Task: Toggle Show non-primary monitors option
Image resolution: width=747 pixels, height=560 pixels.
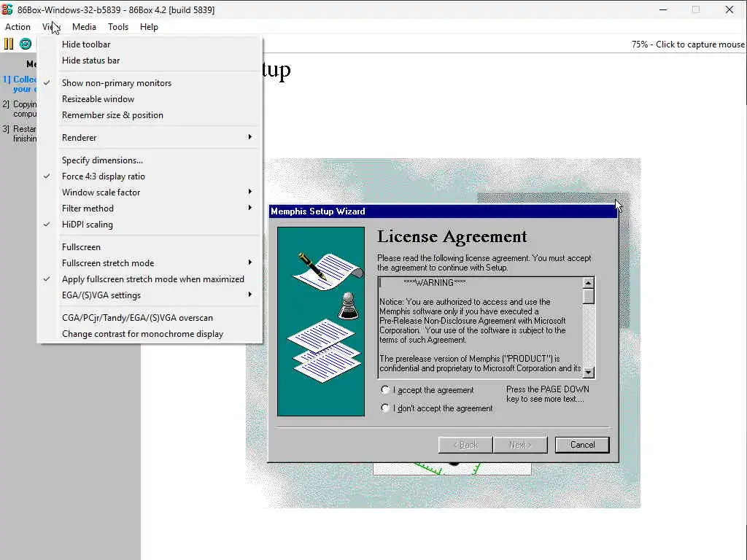Action: (x=150, y=83)
